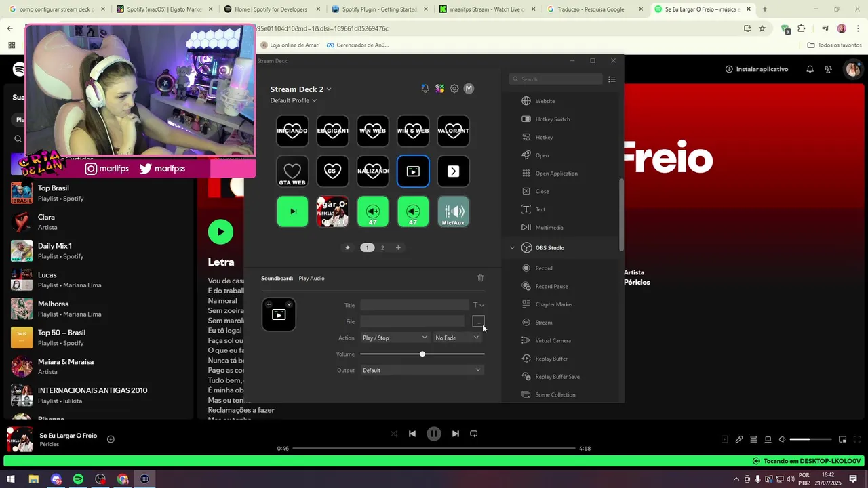
Task: Open Stream Deck notifications bell
Action: click(425, 89)
